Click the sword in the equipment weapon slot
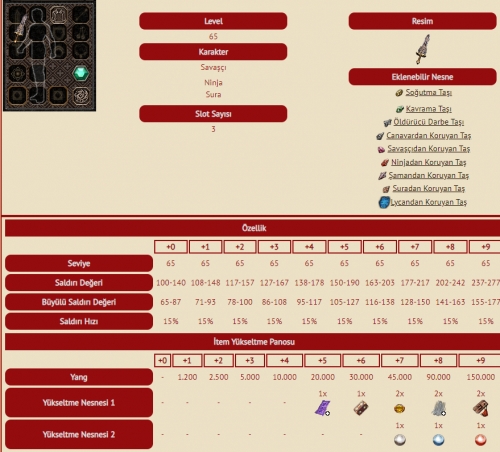Image resolution: width=500 pixels, height=452 pixels. coord(20,28)
